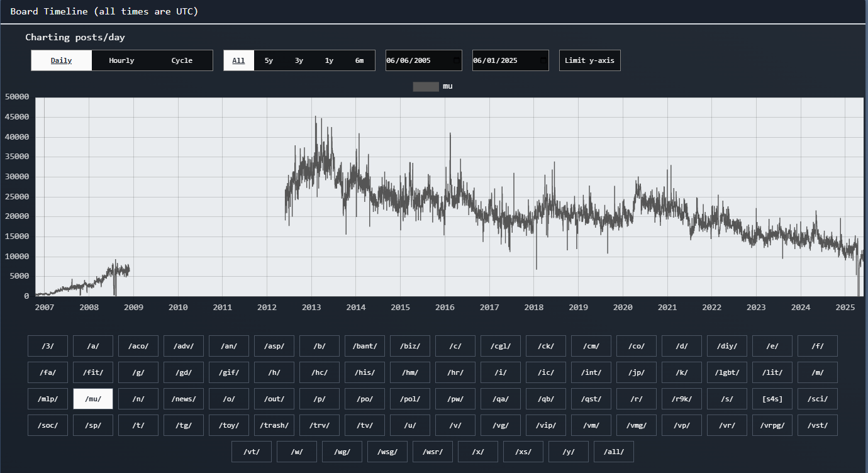The height and width of the screenshot is (473, 868).
Task: Select the /tv/ board
Action: [x=365, y=425]
